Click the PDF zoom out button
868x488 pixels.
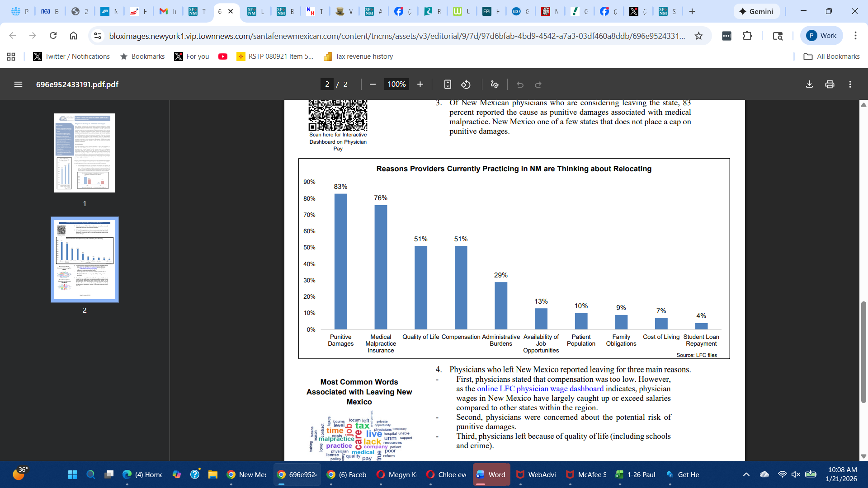pyautogui.click(x=373, y=84)
